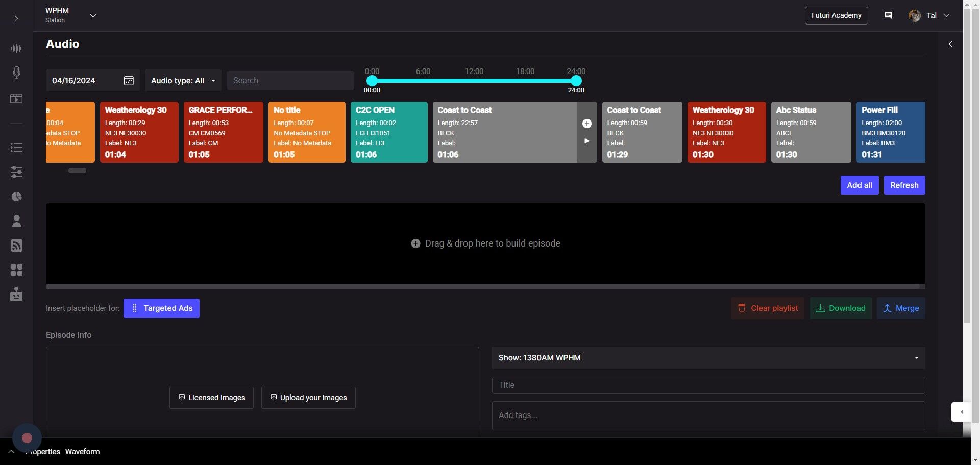980x465 pixels.
Task: Click the Add all button
Action: [x=859, y=185]
